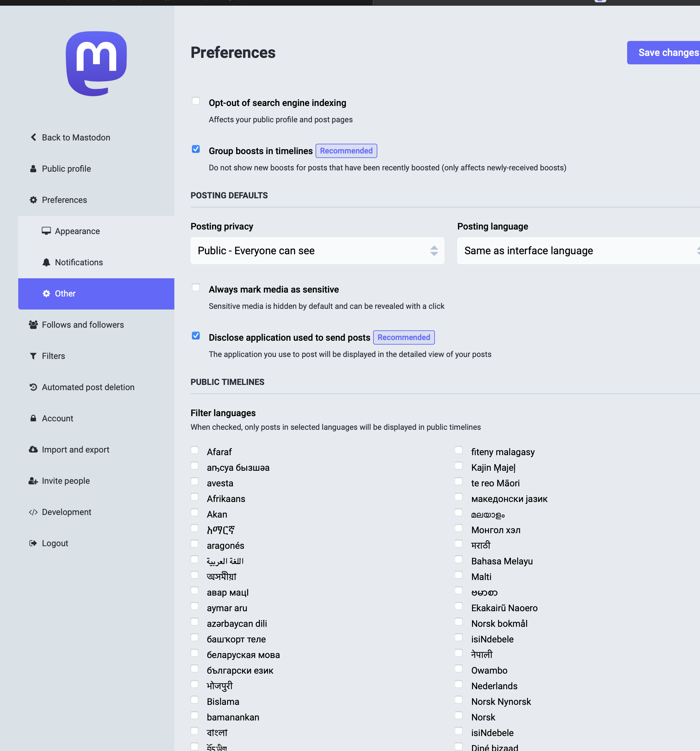Enable Opt-out of search engine indexing
Screen dimensions: 700x751
pos(196,101)
